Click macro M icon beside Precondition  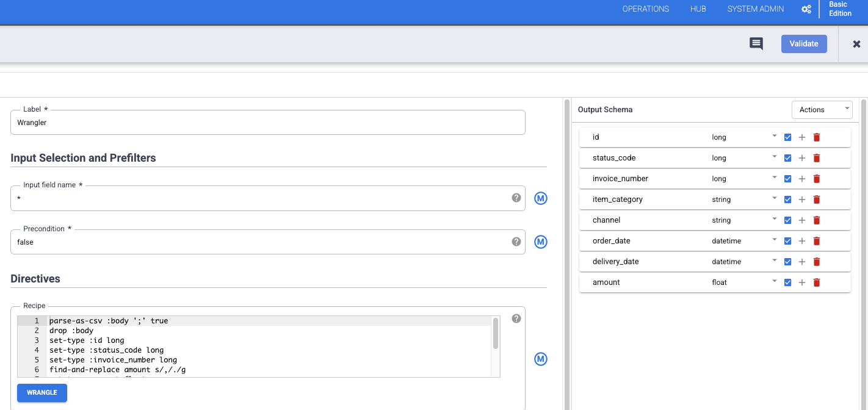(541, 242)
